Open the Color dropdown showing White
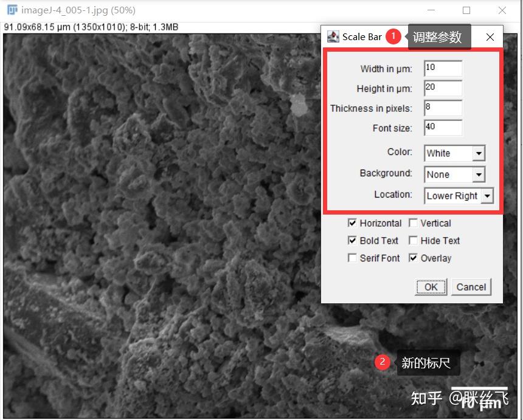 coord(454,153)
